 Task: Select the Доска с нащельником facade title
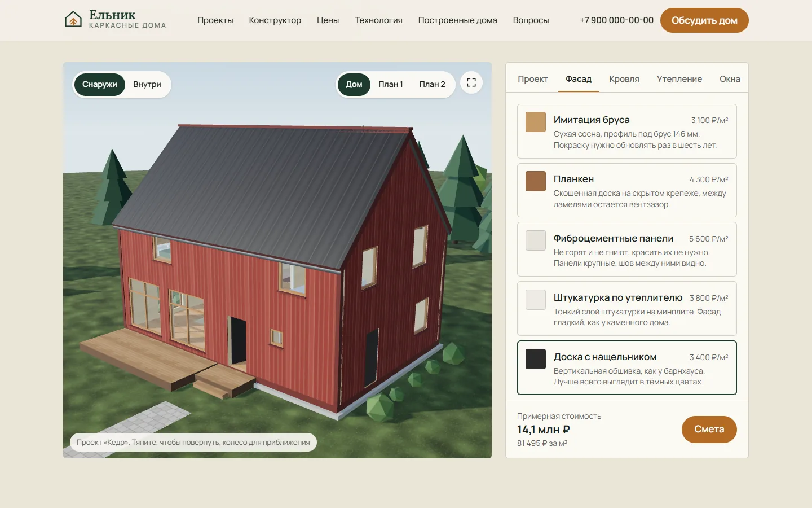pyautogui.click(x=605, y=357)
